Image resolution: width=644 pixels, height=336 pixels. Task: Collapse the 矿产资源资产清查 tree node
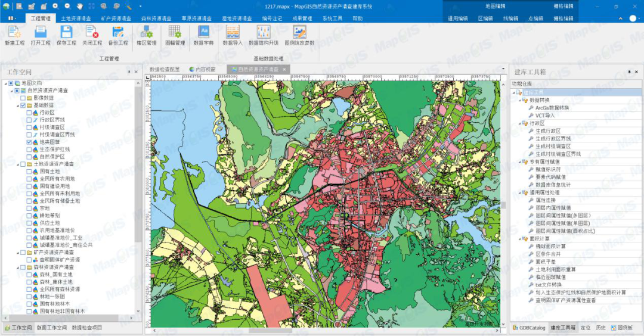pyautogui.click(x=18, y=253)
